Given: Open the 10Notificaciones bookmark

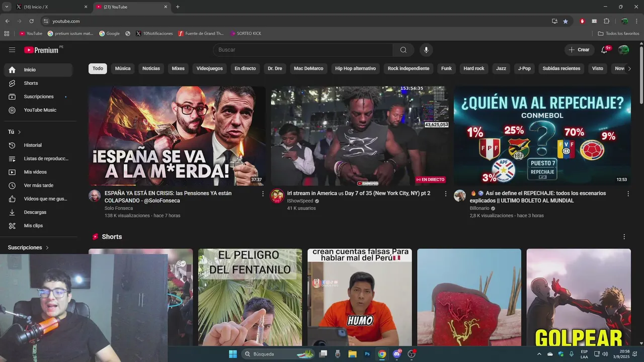Looking at the screenshot, I should 154,34.
